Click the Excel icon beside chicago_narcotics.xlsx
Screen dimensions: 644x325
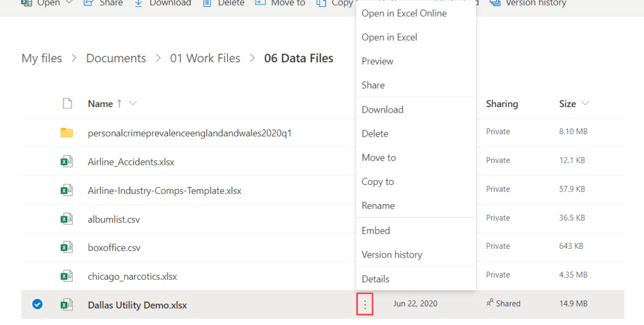[67, 276]
